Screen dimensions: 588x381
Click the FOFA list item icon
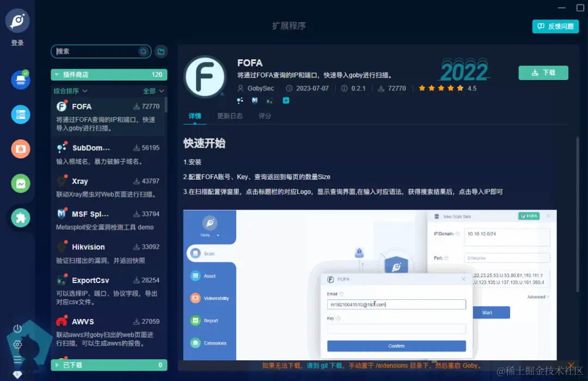pyautogui.click(x=62, y=107)
